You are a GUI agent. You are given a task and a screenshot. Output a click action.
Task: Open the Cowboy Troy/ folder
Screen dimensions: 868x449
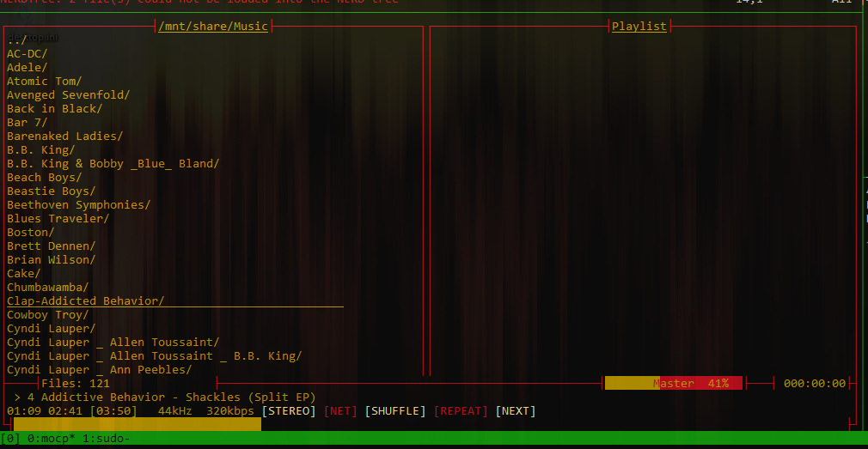tap(47, 315)
